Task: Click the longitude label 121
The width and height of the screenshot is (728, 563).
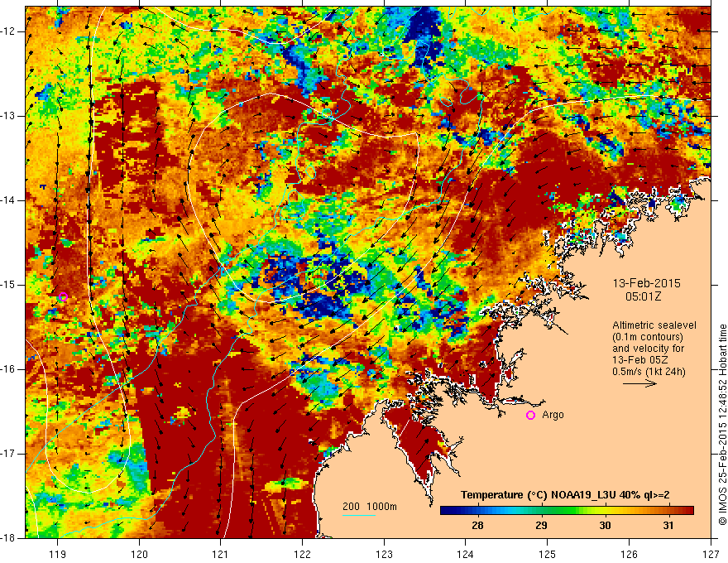Action: tap(221, 554)
